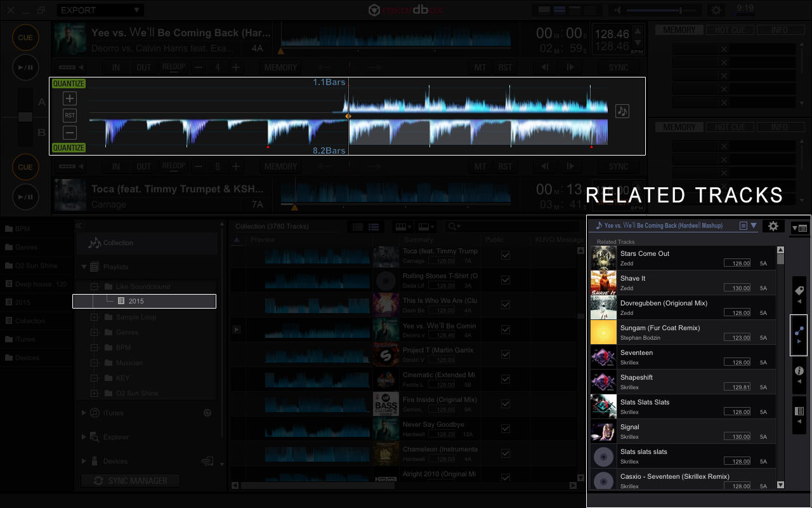This screenshot has height=508, width=812.
Task: Open deck B INFO tab
Action: [780, 127]
